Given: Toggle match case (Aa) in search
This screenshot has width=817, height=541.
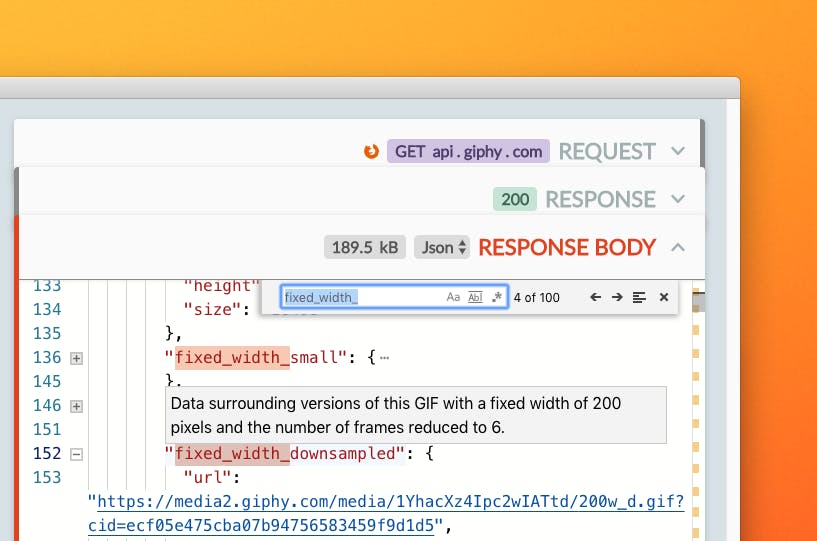Looking at the screenshot, I should [453, 297].
